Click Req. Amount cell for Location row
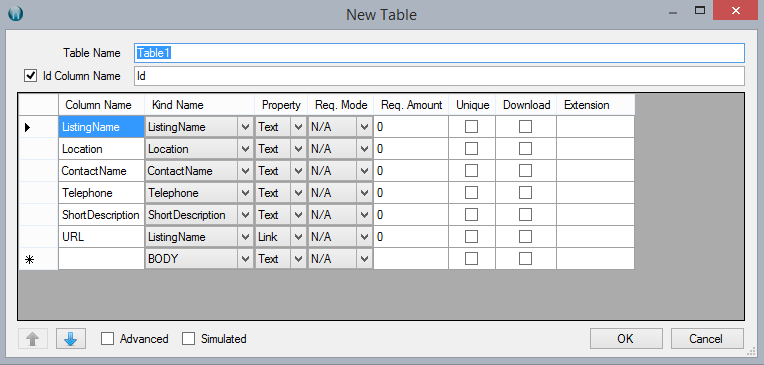This screenshot has width=764, height=365. 411,149
